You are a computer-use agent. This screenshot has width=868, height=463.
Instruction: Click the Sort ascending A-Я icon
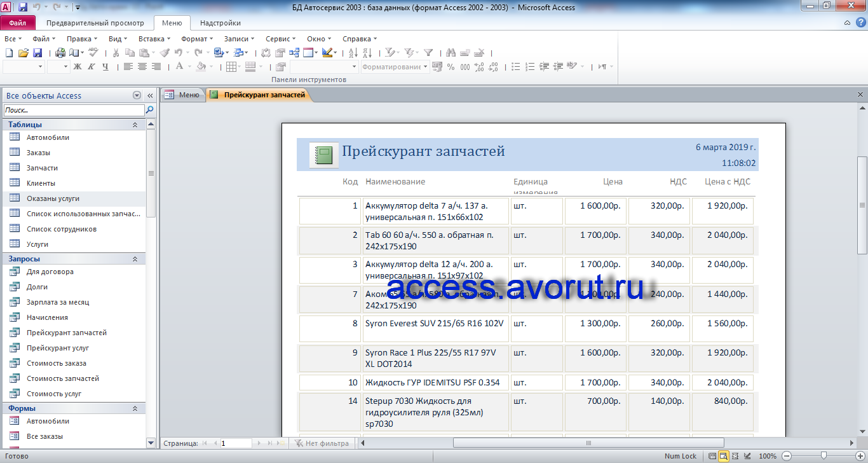pyautogui.click(x=353, y=53)
